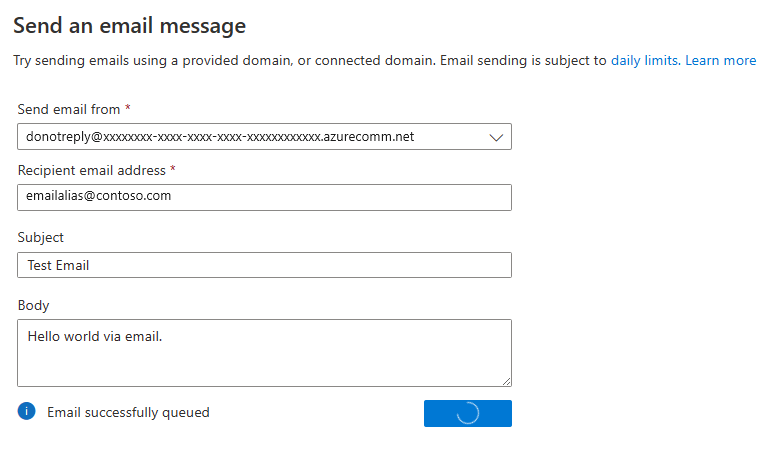
Task: Follow the Learn more link
Action: 720,60
